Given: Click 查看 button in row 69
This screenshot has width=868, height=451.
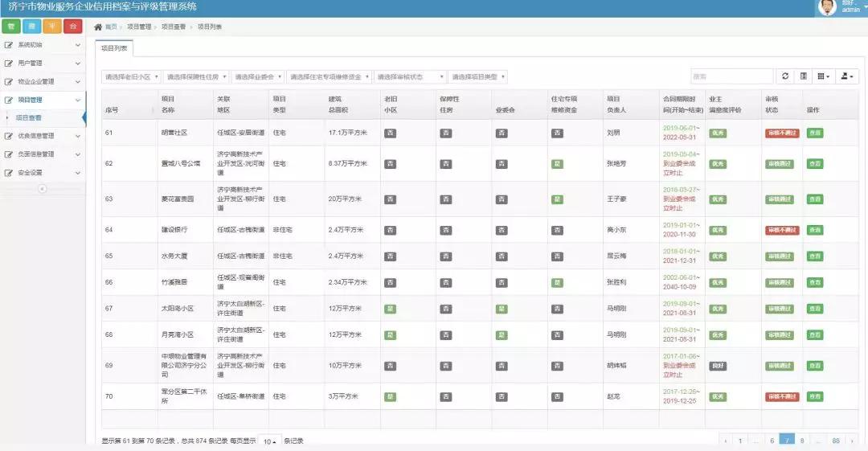Looking at the screenshot, I should (x=815, y=366).
